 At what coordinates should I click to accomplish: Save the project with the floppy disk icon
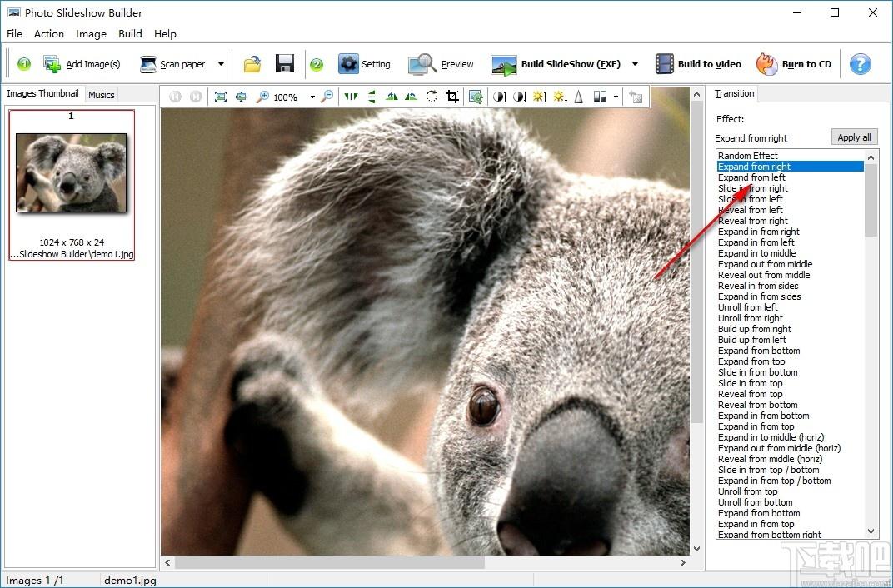coord(284,64)
